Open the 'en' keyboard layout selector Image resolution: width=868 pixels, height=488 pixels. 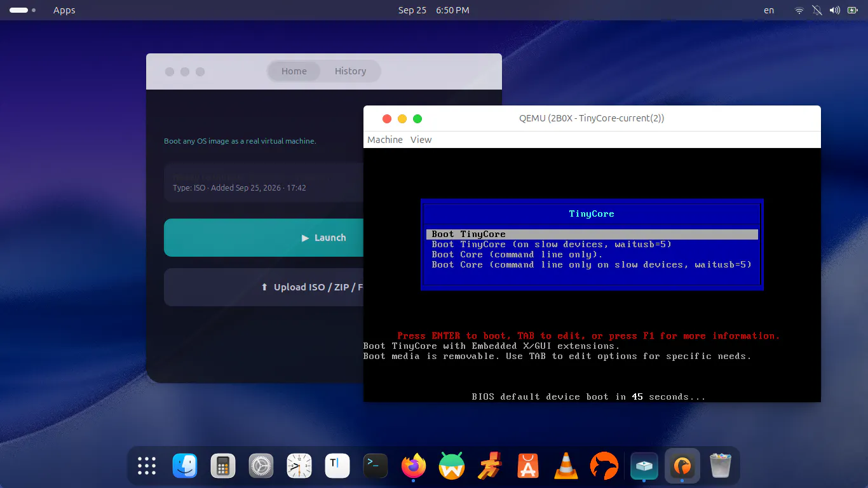(769, 10)
